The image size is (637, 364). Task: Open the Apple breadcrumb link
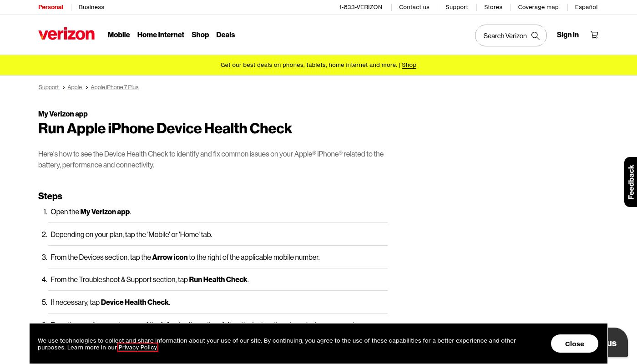[75, 87]
